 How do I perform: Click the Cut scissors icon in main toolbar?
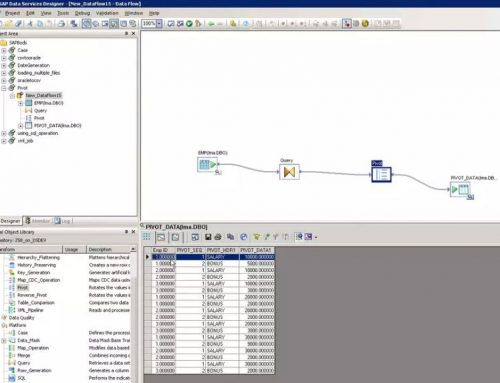tap(30, 24)
